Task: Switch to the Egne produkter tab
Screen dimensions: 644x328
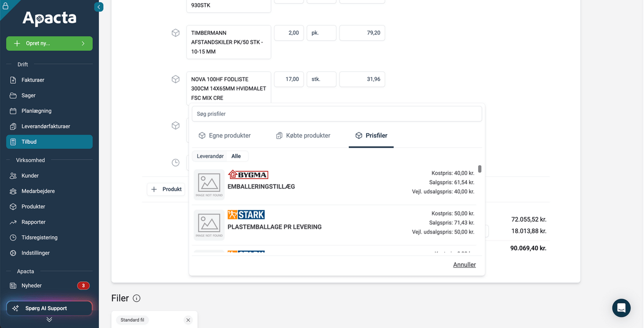Action: tap(224, 136)
